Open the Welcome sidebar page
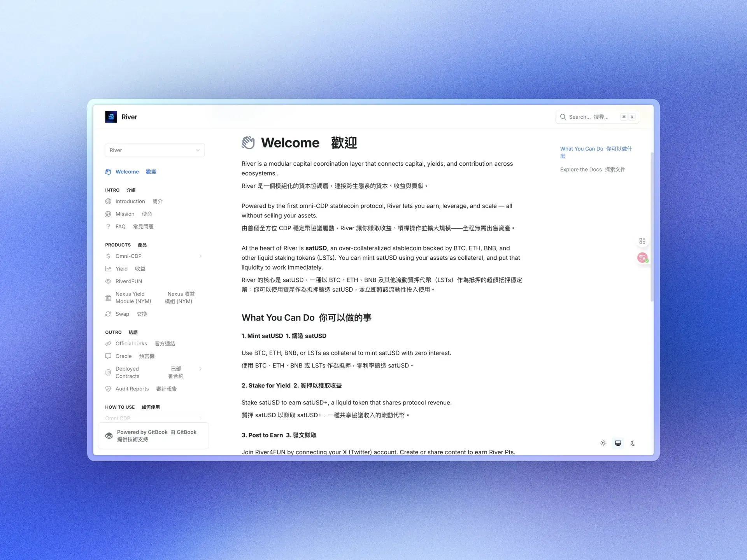This screenshot has width=747, height=560. pyautogui.click(x=136, y=171)
